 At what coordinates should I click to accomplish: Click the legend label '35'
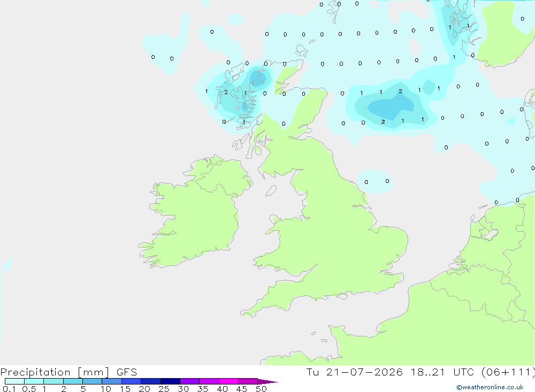click(203, 389)
